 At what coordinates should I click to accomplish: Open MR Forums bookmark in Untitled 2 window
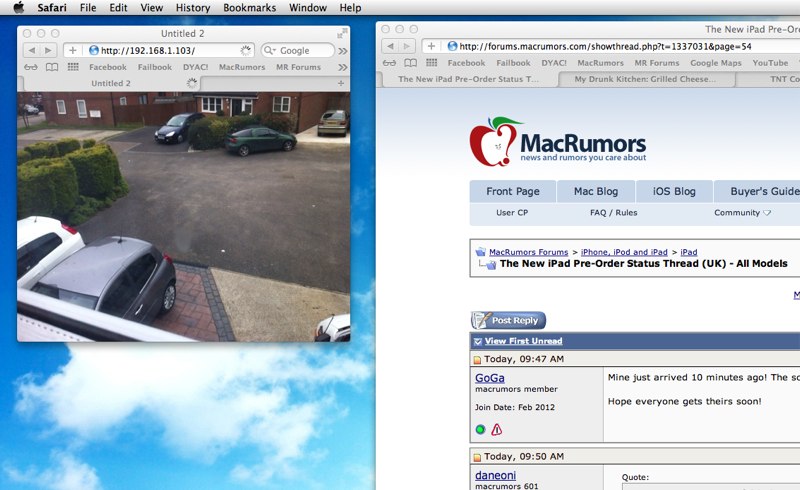[x=298, y=67]
